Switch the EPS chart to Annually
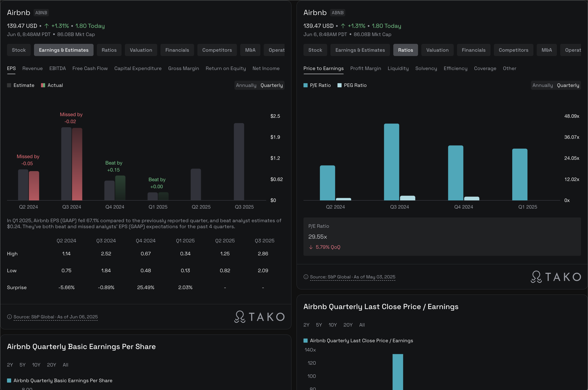Screen dimensions: 588x390 (x=246, y=85)
